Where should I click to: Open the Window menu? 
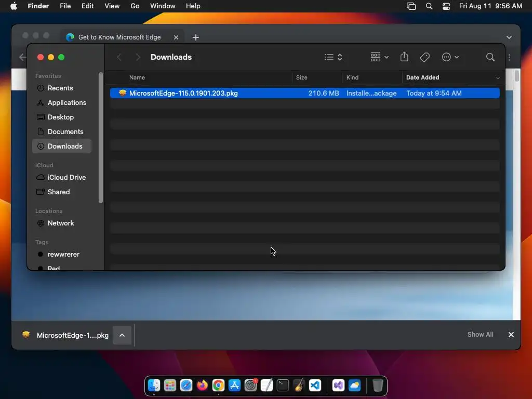[x=163, y=6]
